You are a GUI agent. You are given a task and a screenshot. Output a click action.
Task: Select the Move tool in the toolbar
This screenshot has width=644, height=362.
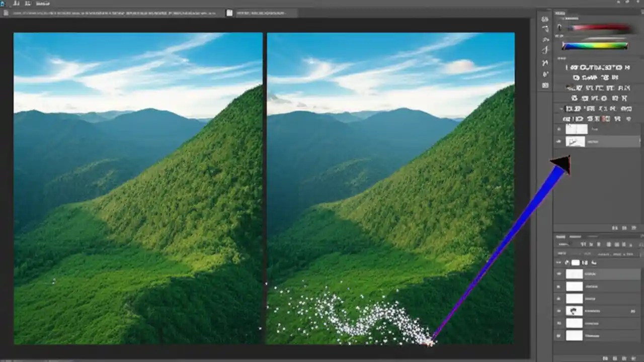tap(545, 19)
